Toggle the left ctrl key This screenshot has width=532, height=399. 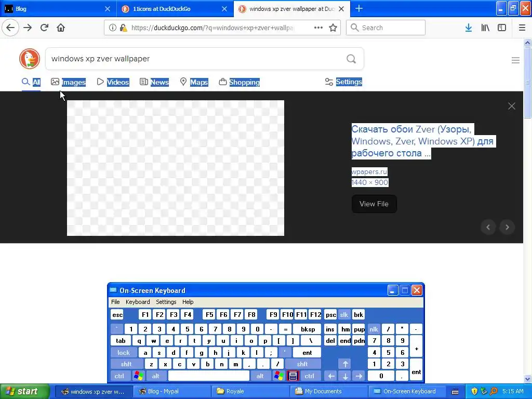tap(119, 376)
